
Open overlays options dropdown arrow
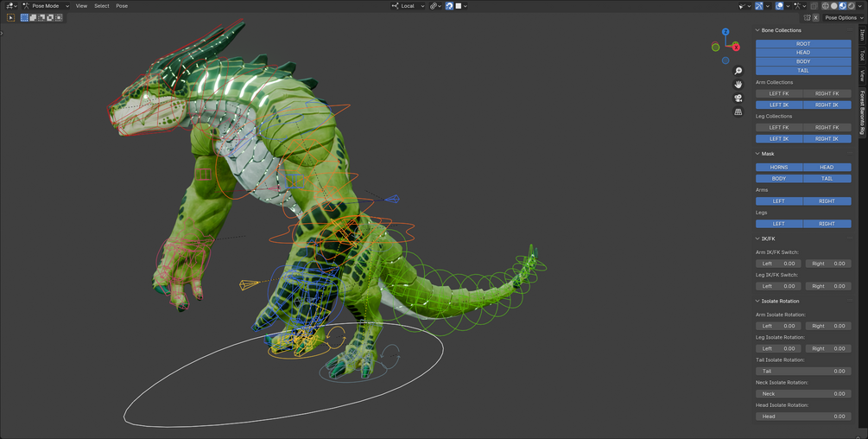pyautogui.click(x=789, y=6)
